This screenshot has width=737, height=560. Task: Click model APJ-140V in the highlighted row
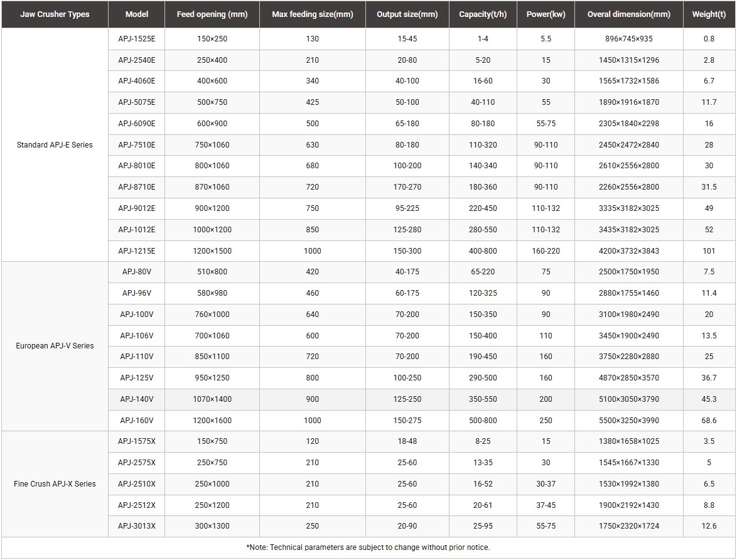pyautogui.click(x=137, y=399)
